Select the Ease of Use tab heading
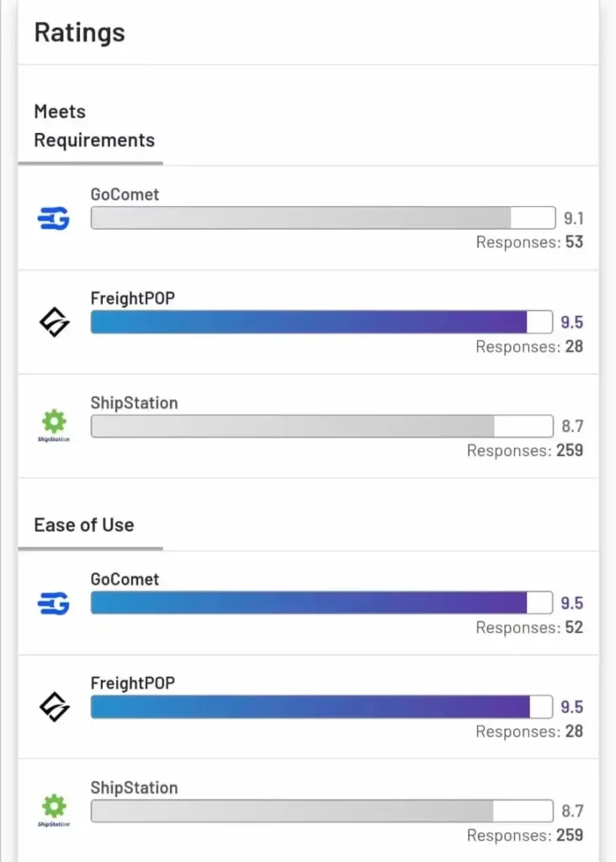The image size is (616, 862). coord(84,525)
